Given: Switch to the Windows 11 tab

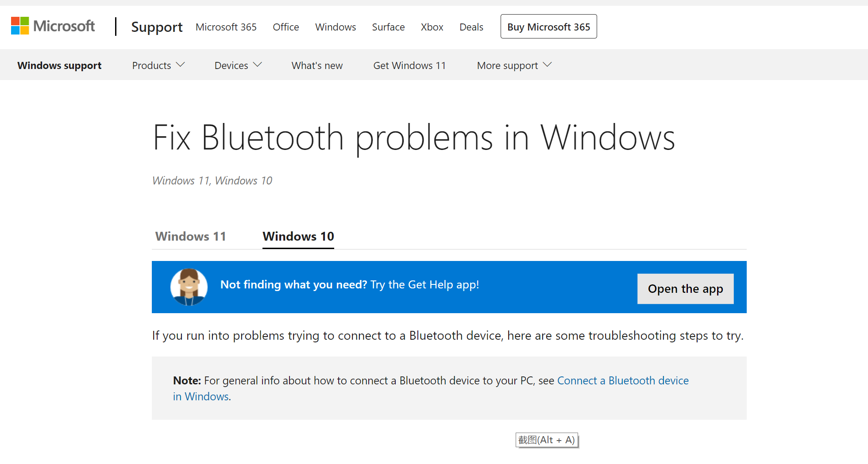Looking at the screenshot, I should click(191, 236).
